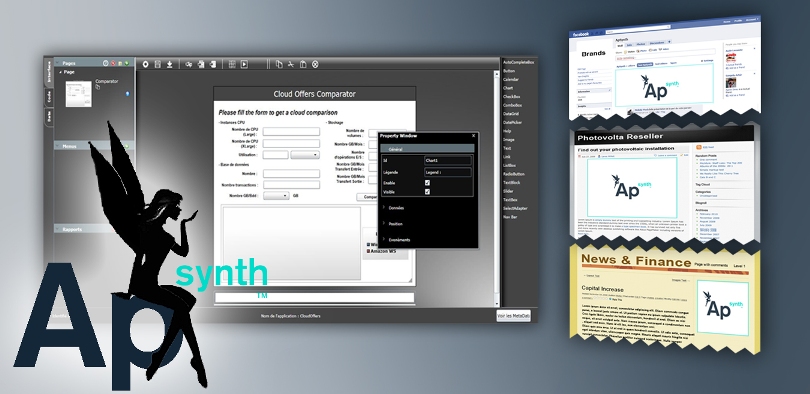Open the Utilisation dropdown in the form
The width and height of the screenshot is (810, 394).
point(305,154)
